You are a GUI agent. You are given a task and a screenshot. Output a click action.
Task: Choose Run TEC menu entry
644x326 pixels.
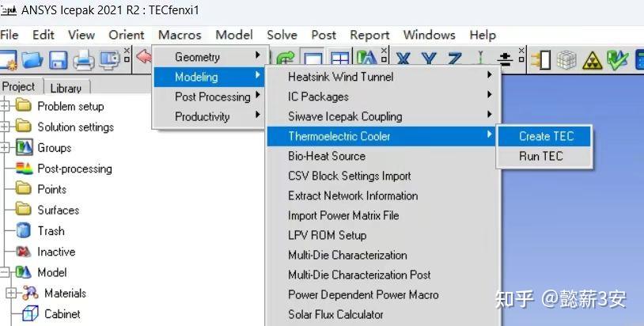[x=541, y=156]
